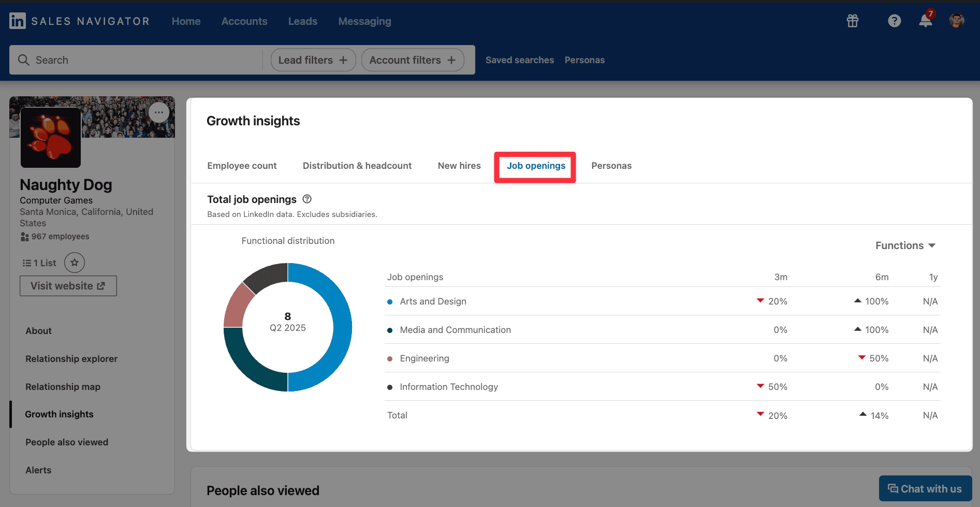Switch to the Personas insights tab
This screenshot has height=507, width=980.
click(611, 166)
